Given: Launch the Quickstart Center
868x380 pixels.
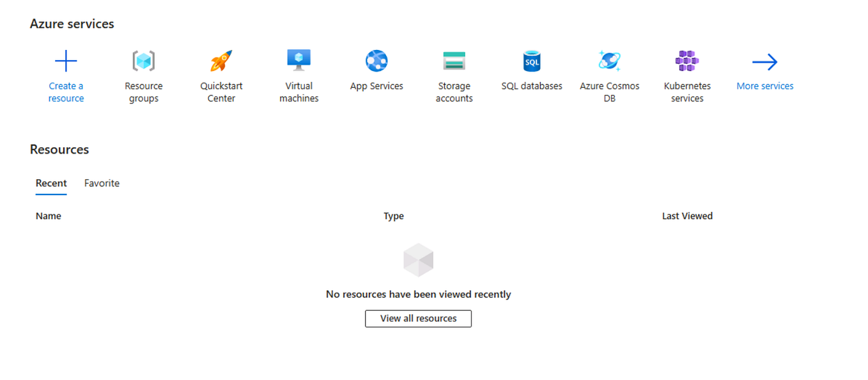Looking at the screenshot, I should click(x=221, y=61).
